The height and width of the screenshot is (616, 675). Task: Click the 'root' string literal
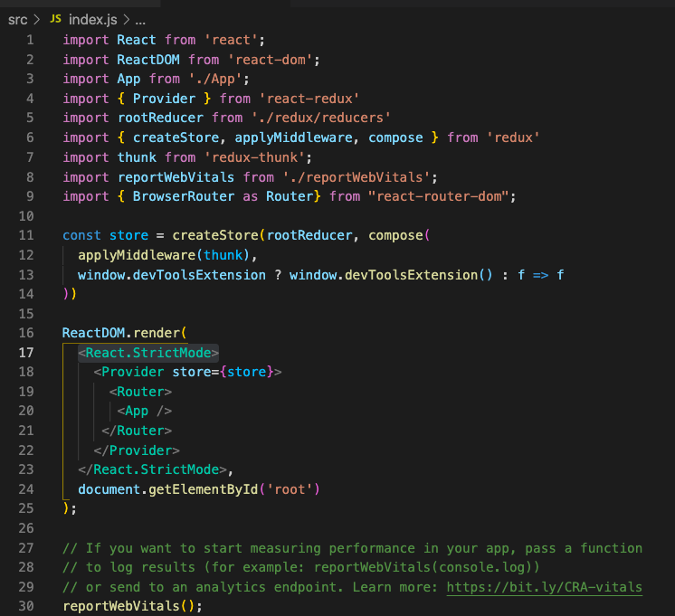pos(290,489)
